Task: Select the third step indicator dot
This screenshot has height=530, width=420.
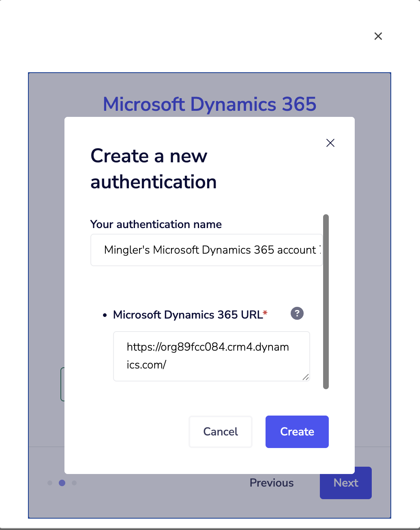Action: tap(74, 483)
